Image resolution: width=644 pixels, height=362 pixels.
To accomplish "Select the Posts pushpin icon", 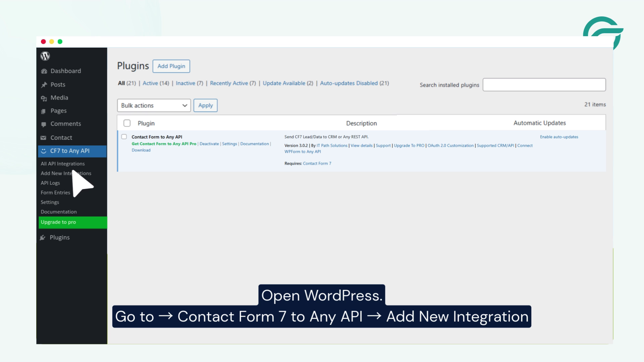I will click(44, 84).
